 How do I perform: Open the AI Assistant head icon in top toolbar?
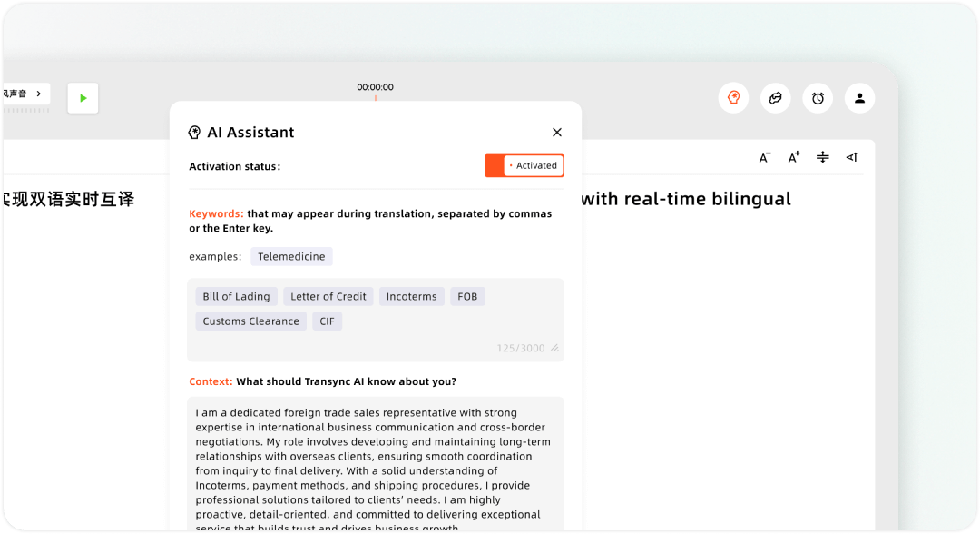coord(734,98)
